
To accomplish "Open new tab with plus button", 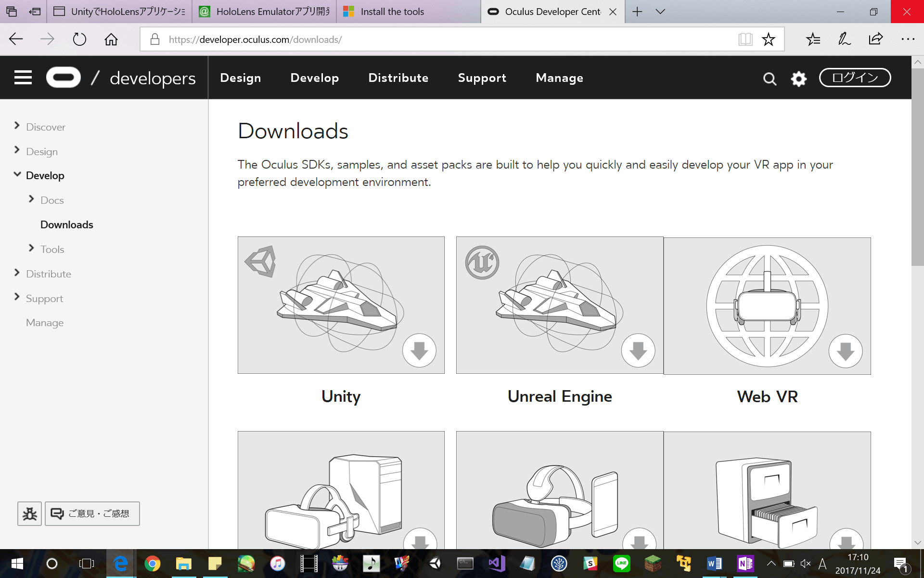I will tap(637, 12).
